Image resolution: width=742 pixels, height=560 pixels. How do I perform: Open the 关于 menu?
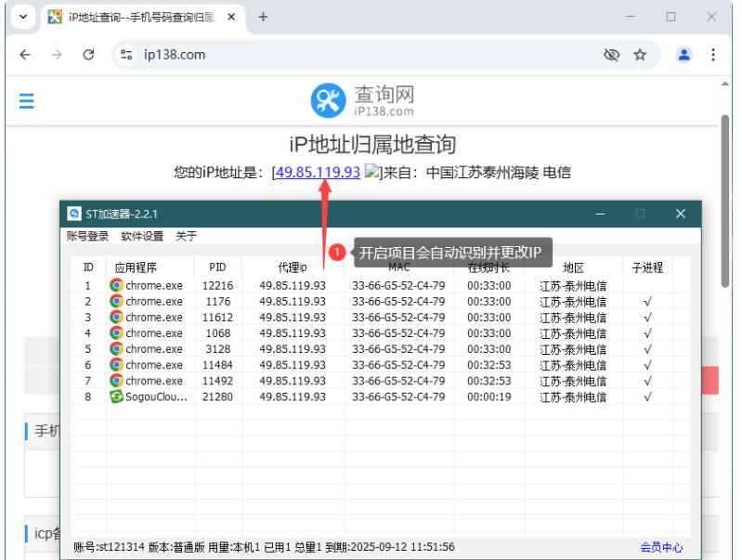[x=186, y=236]
